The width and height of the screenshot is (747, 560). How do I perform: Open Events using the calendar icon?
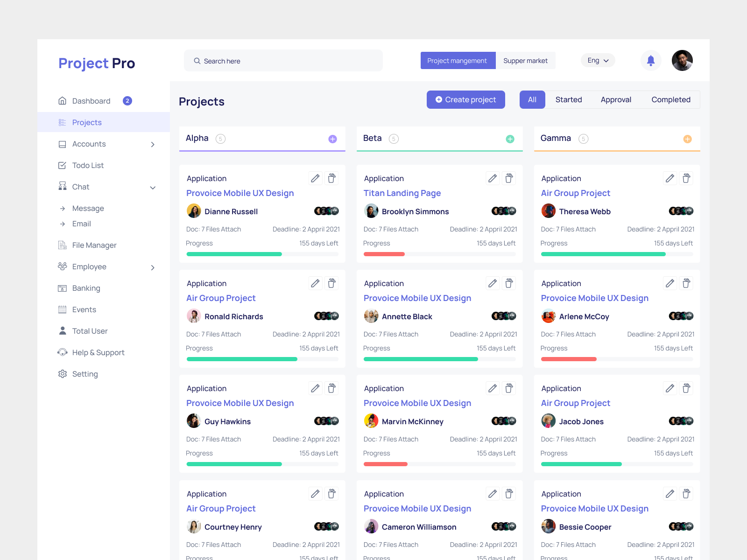point(63,309)
